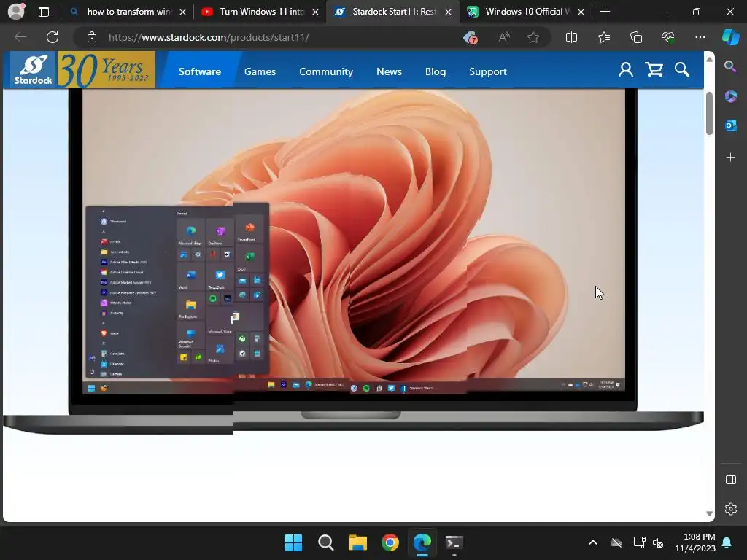This screenshot has width=747, height=560.
Task: Go to the News section
Action: (x=390, y=71)
